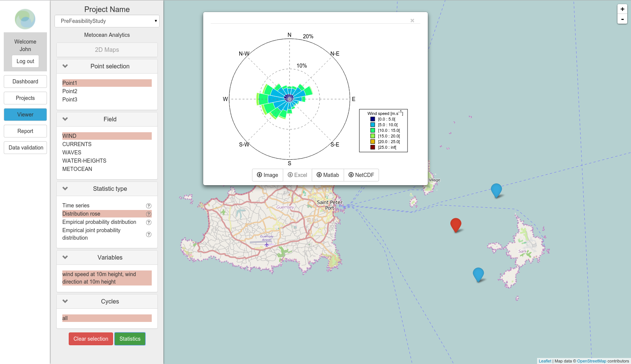
Task: Open the Project Name dropdown
Action: coord(107,21)
